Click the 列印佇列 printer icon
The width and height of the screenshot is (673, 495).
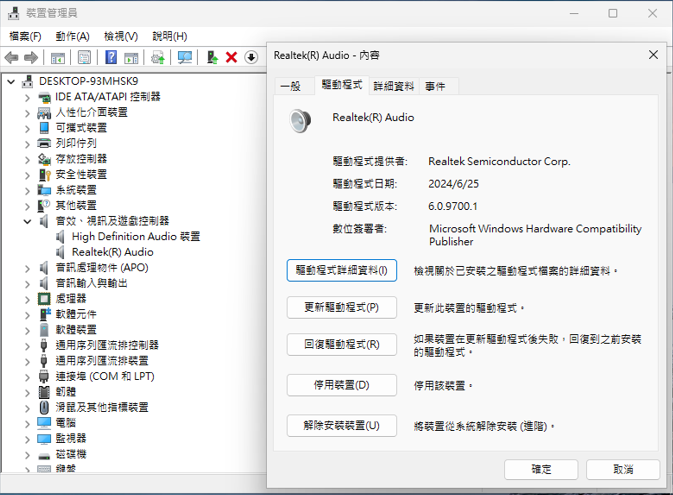click(44, 143)
